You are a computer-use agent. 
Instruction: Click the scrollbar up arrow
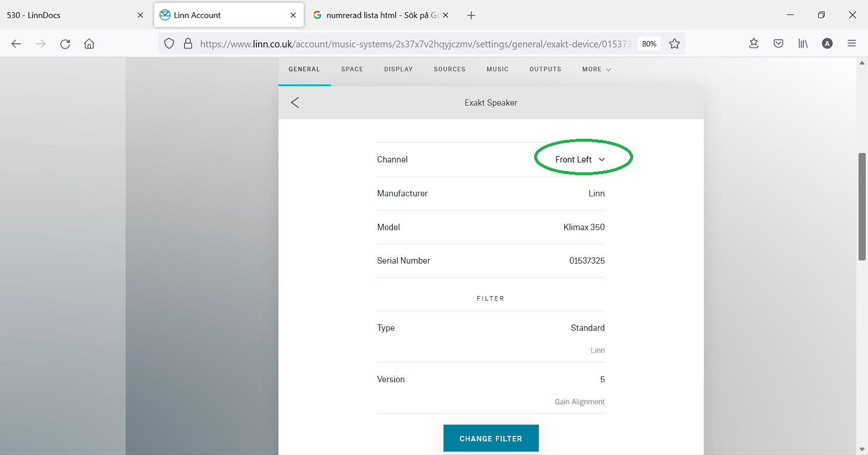pos(862,62)
